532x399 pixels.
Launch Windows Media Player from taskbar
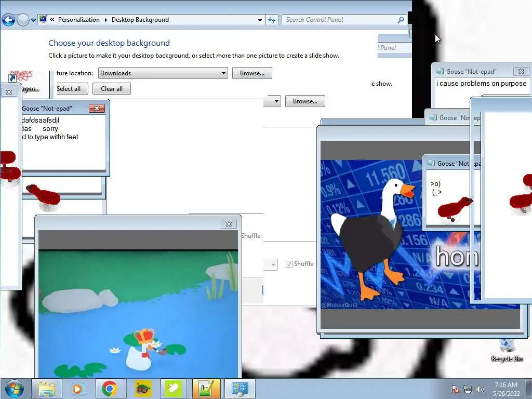tap(77, 389)
